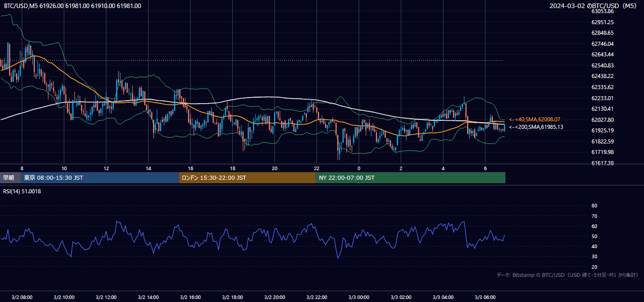Click the BTC/USD,M5 OHLC title text
Viewport: 644px width, 302px height.
coord(73,6)
